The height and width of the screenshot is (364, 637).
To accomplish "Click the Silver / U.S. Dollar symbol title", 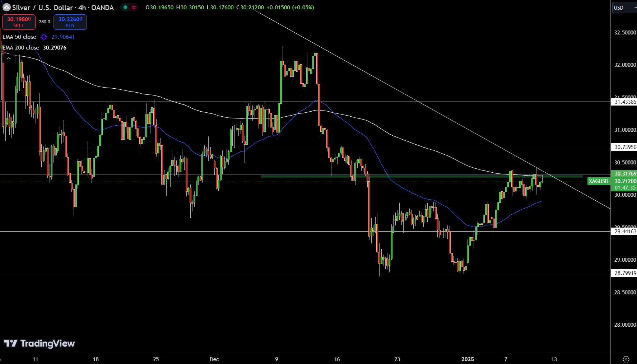I will 63,8.
